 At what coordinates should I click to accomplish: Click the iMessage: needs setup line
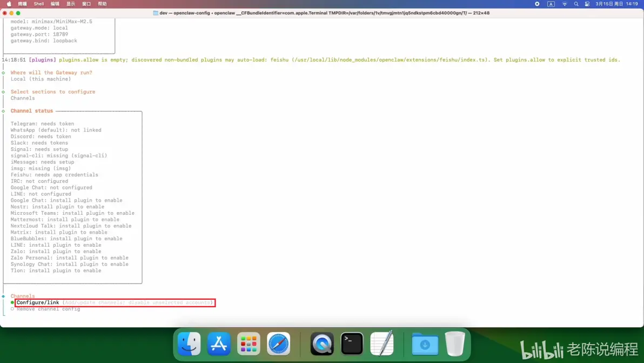[x=42, y=162]
